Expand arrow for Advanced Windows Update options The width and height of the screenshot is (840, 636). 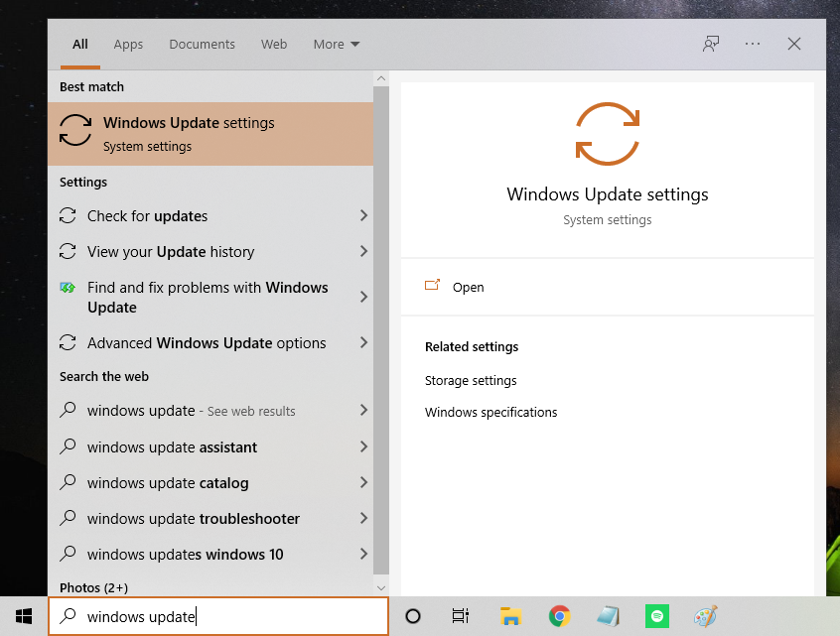(x=363, y=342)
